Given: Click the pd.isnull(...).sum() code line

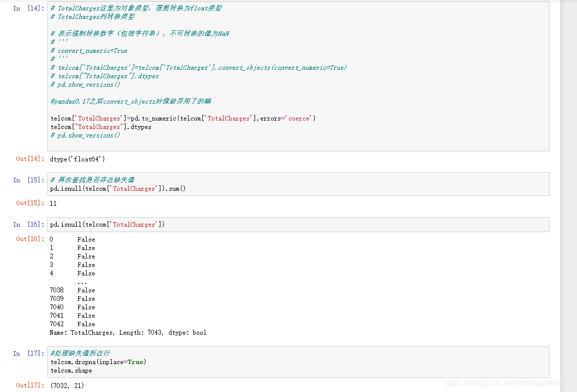Looking at the screenshot, I should coord(118,189).
